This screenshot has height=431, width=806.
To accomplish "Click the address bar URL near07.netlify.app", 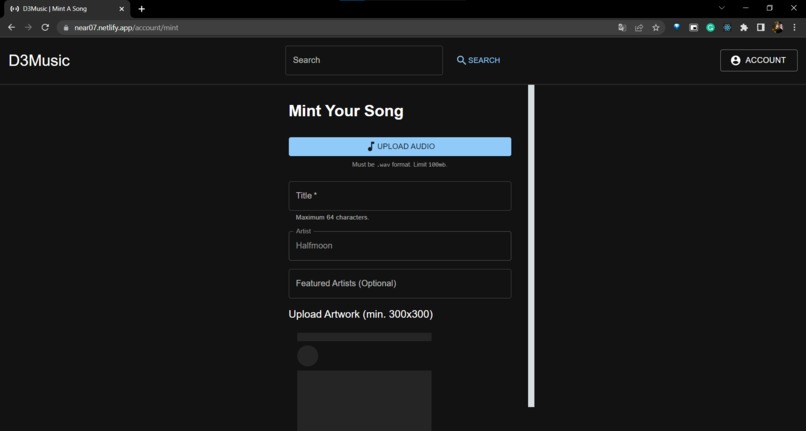I will click(126, 28).
